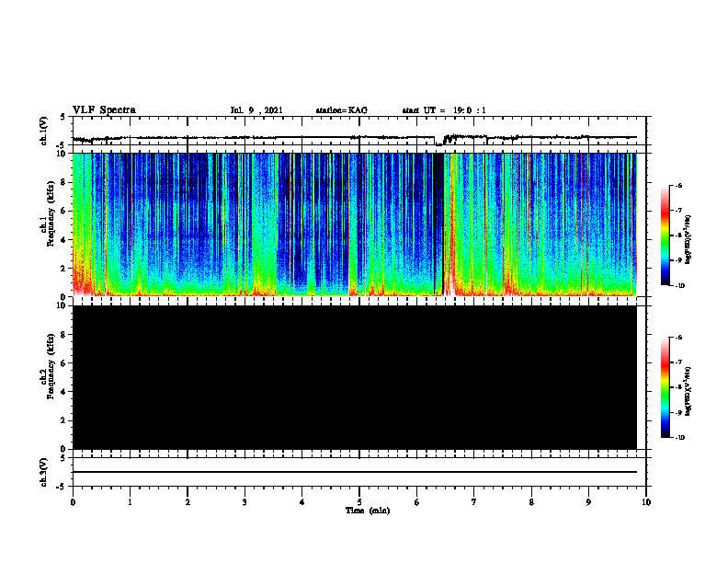Click the time axis tick label "4"
The height and width of the screenshot is (563, 728).
point(302,502)
